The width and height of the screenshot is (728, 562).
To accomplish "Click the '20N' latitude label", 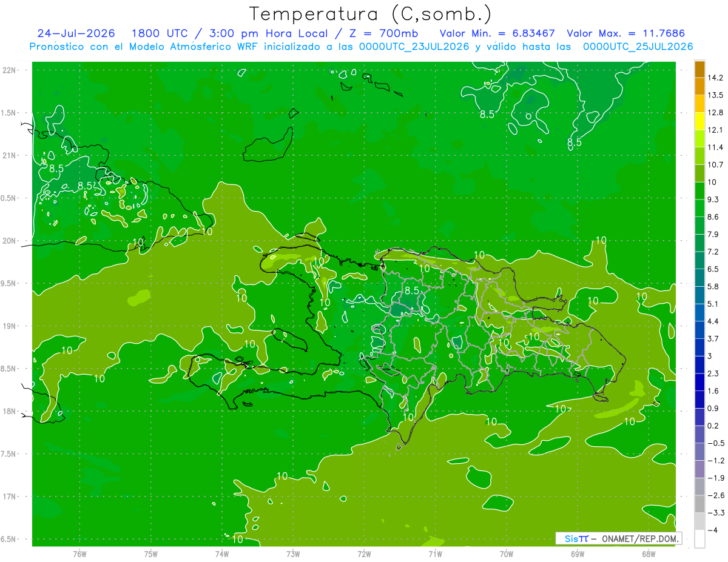I will 9,241.
